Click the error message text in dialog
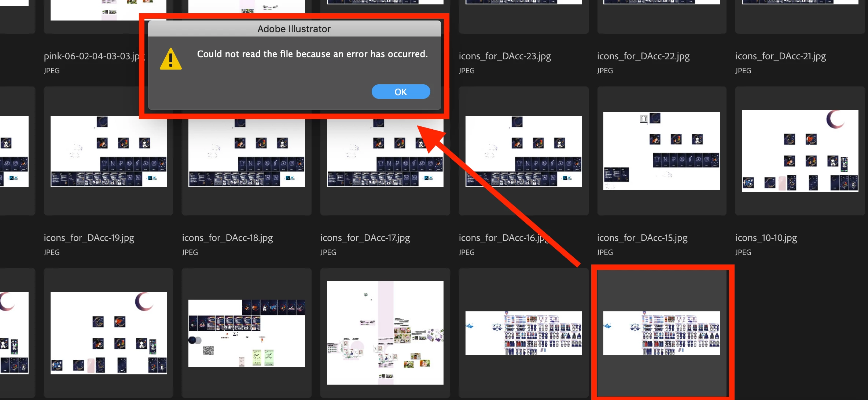 pos(312,54)
